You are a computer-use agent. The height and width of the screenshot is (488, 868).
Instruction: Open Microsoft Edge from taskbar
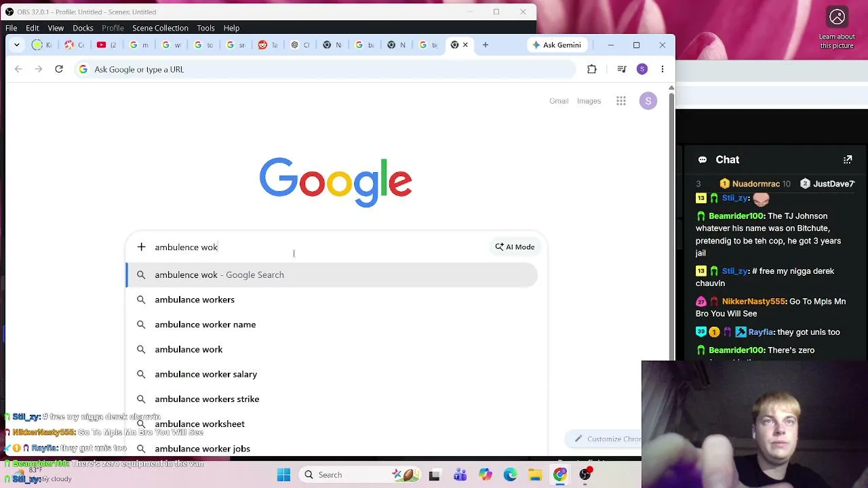pos(510,475)
